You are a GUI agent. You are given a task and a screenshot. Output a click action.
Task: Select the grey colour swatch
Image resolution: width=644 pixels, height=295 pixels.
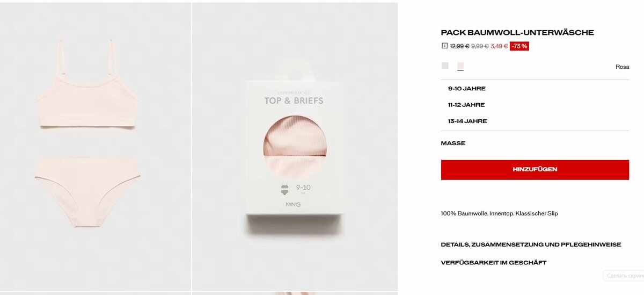coord(445,66)
